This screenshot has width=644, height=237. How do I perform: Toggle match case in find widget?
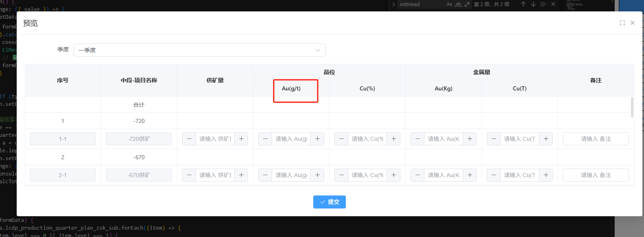[x=449, y=4]
